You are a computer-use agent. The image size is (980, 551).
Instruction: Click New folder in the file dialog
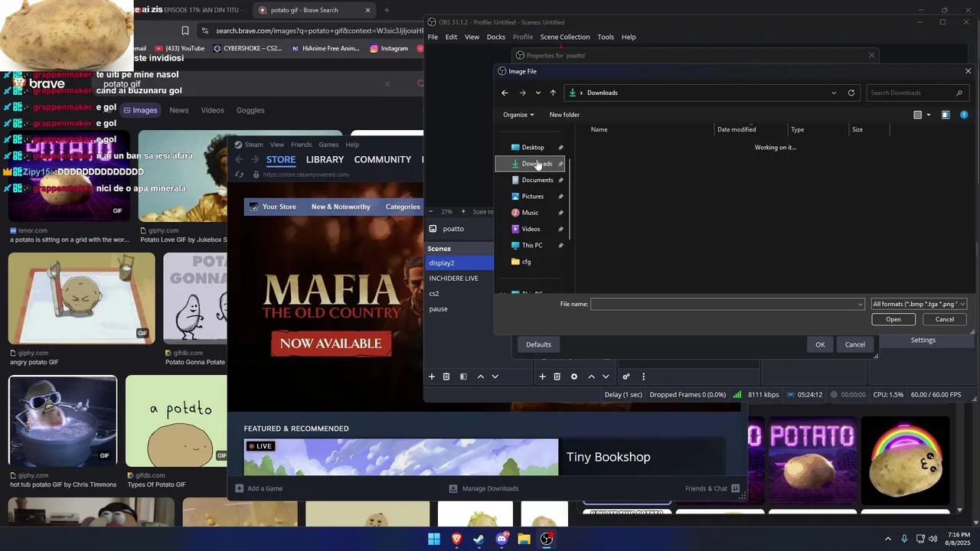point(564,115)
